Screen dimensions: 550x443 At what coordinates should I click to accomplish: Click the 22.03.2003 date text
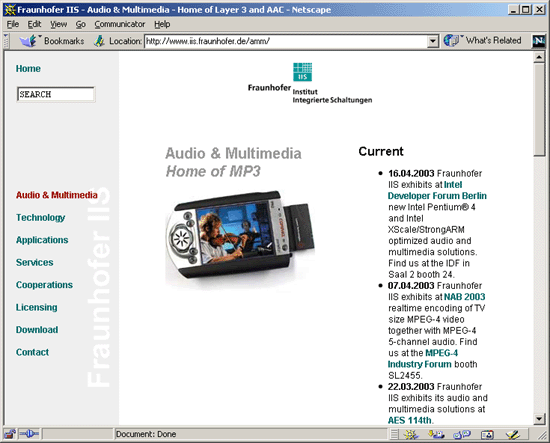point(411,387)
